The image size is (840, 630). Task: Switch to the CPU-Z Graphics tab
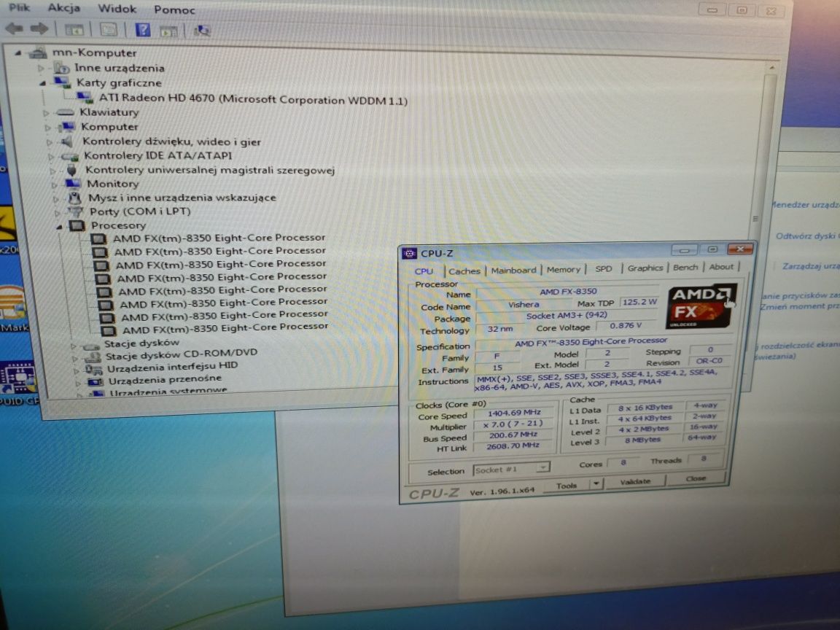click(x=645, y=268)
